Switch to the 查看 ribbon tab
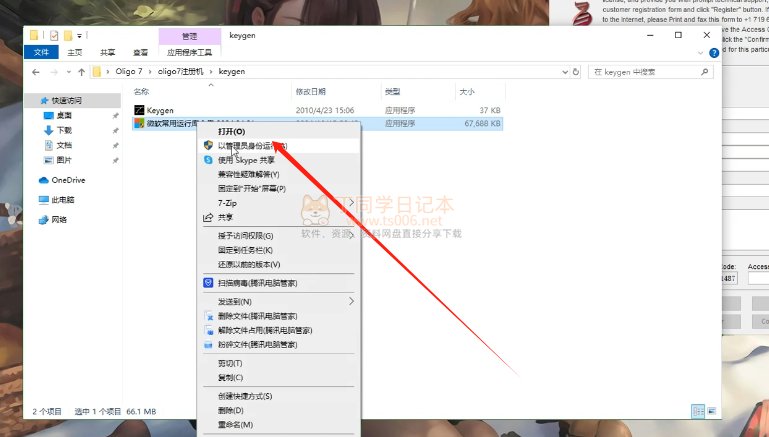Image resolution: width=769 pixels, height=437 pixels. coord(140,52)
